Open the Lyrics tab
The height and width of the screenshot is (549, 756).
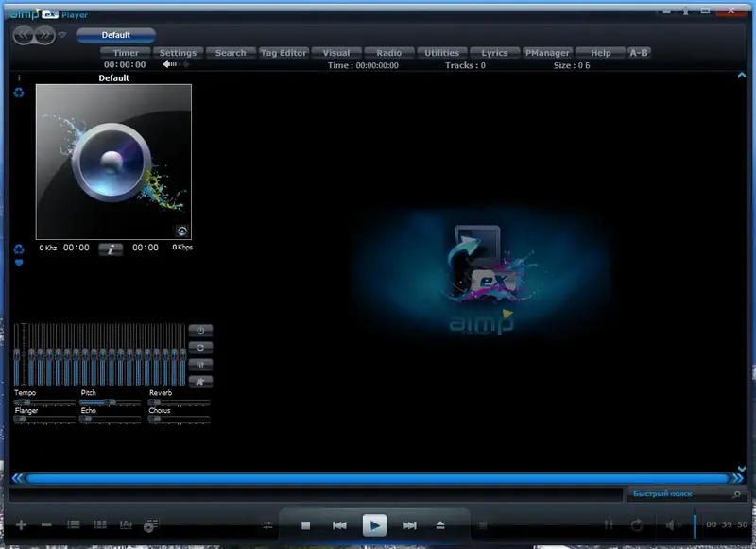(494, 53)
